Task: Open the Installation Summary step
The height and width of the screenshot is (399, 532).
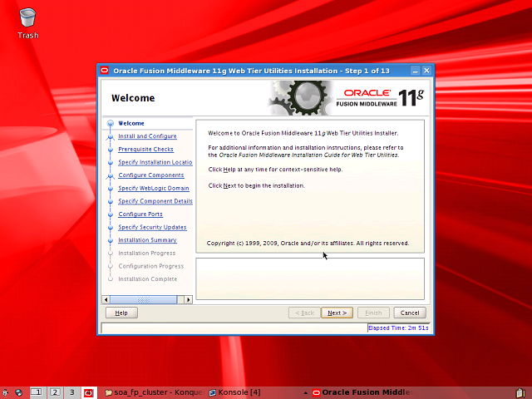Action: coord(147,240)
